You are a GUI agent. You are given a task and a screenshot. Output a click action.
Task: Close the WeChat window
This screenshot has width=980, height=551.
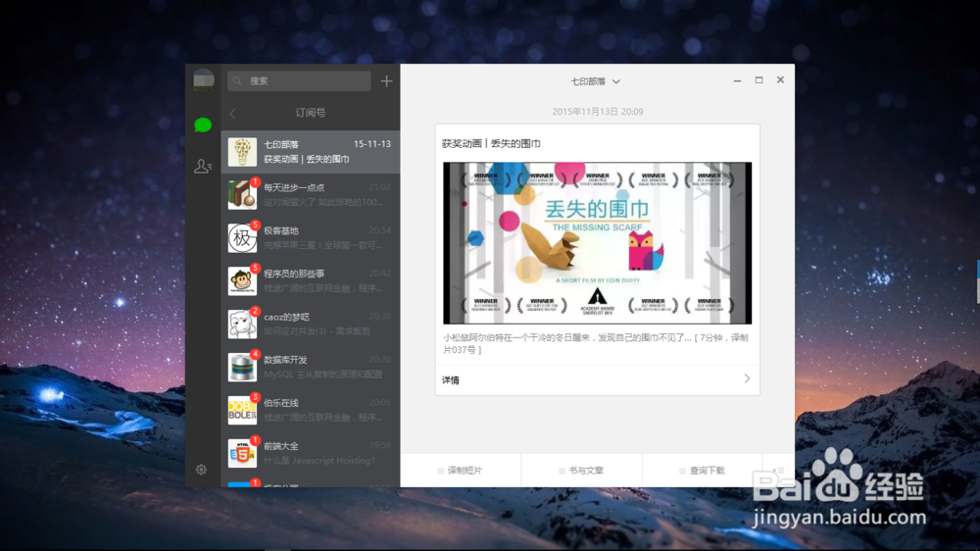tap(780, 79)
